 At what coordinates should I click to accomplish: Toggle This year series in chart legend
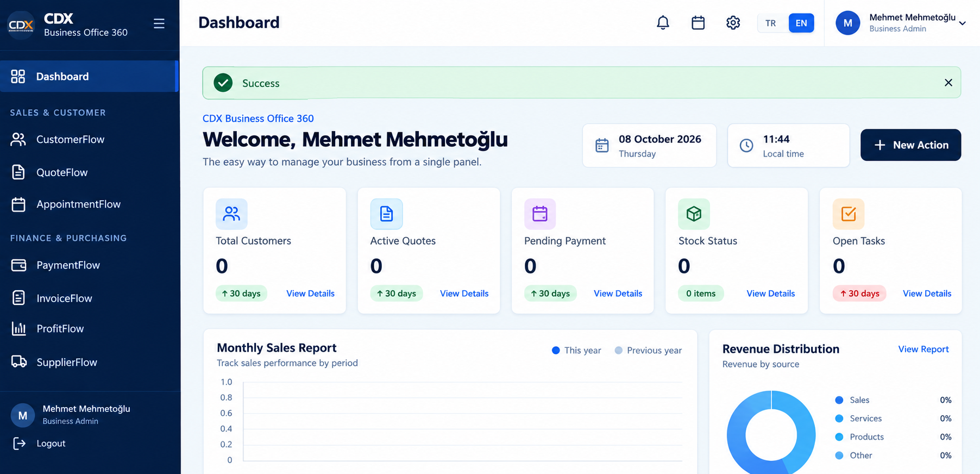pos(576,351)
